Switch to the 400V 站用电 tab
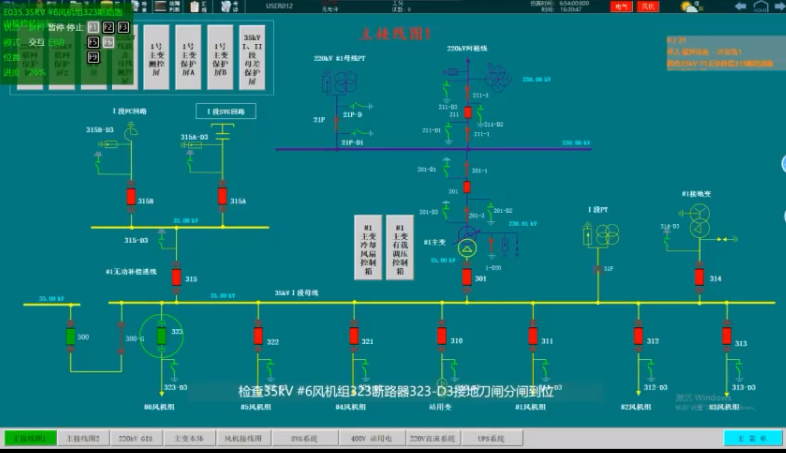Image resolution: width=786 pixels, height=453 pixels. coord(371,438)
